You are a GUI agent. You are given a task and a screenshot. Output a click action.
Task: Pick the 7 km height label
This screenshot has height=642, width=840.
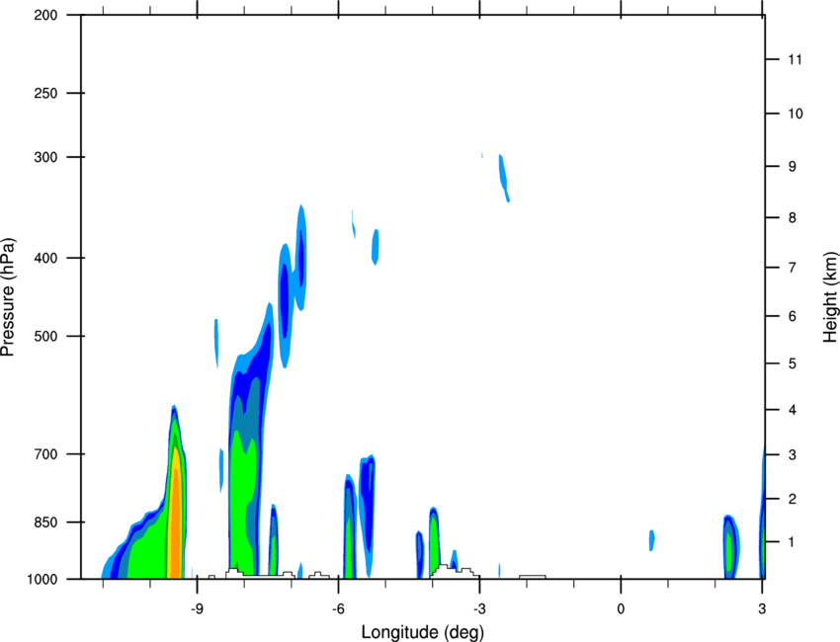[x=793, y=268]
